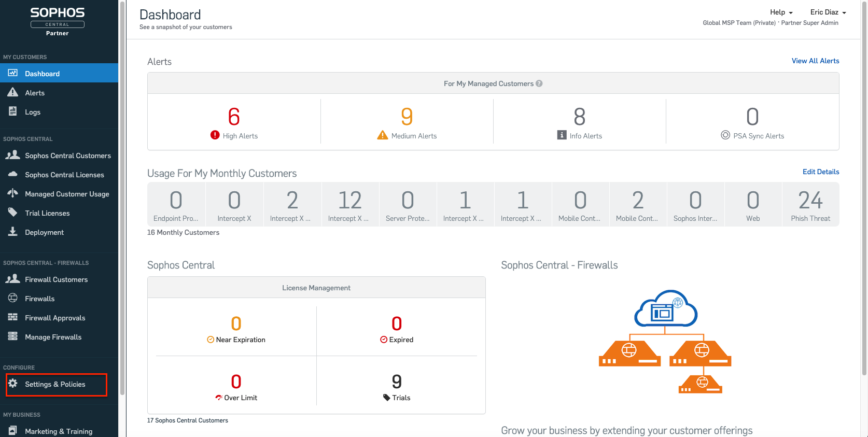Click the Sophos Central Licenses cloud icon
The width and height of the screenshot is (868, 437).
point(13,174)
